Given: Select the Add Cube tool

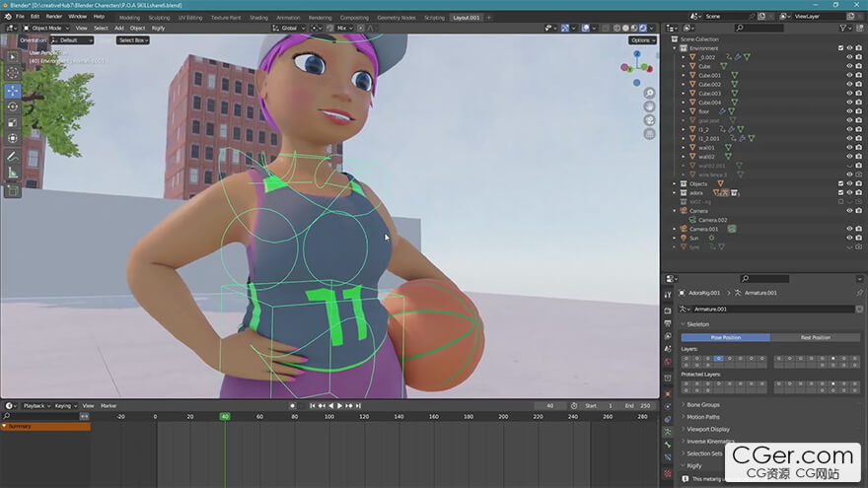Looking at the screenshot, I should tap(13, 191).
